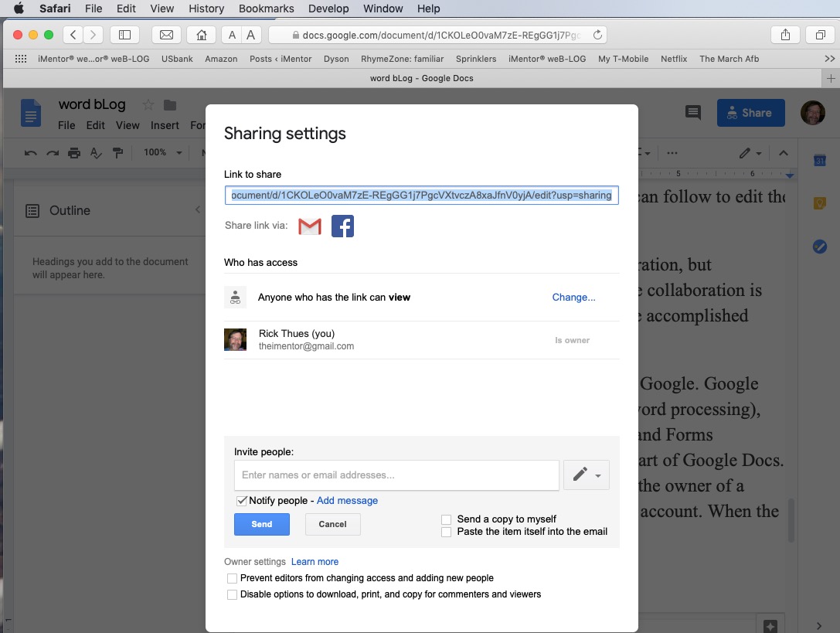This screenshot has width=840, height=633.
Task: Click the Safari share icon
Action: (785, 35)
